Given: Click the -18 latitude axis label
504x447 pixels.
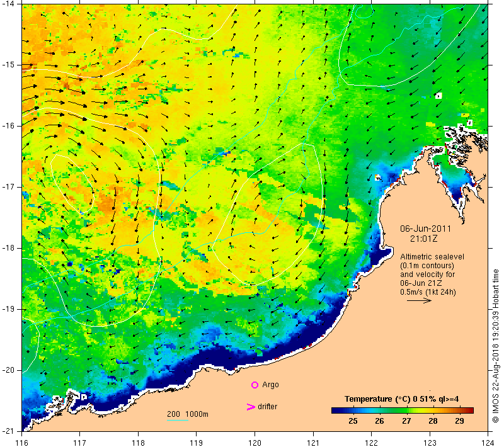Looking at the screenshot, I should [8, 248].
